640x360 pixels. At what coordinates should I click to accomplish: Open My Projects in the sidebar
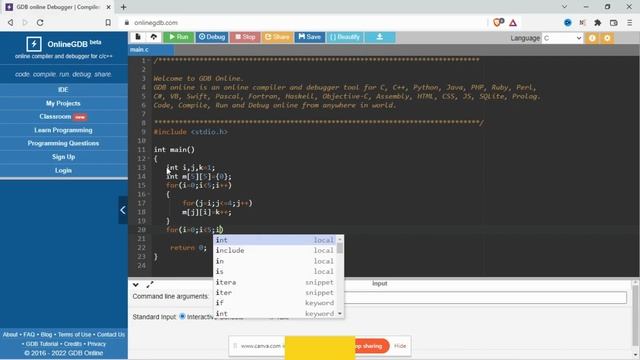click(63, 104)
